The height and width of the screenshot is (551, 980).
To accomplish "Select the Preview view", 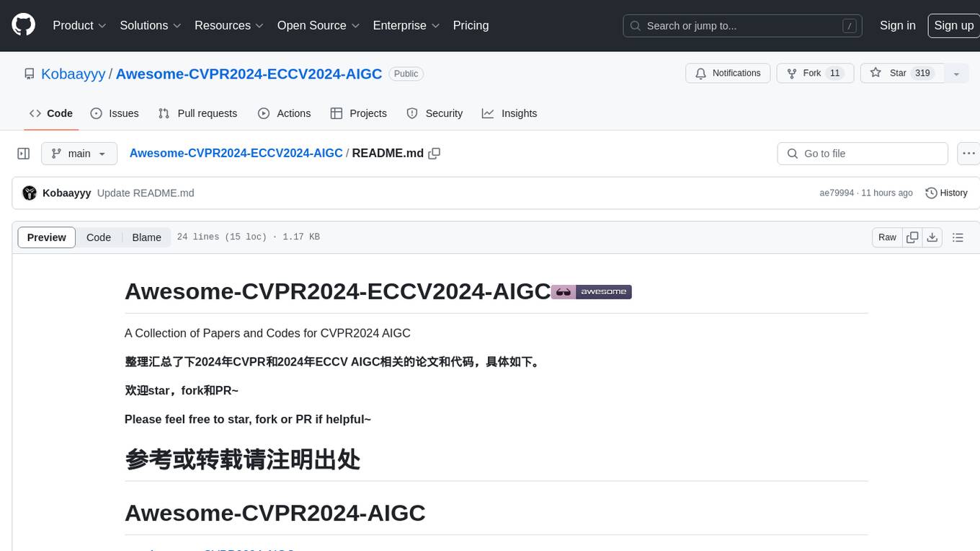I will click(47, 237).
